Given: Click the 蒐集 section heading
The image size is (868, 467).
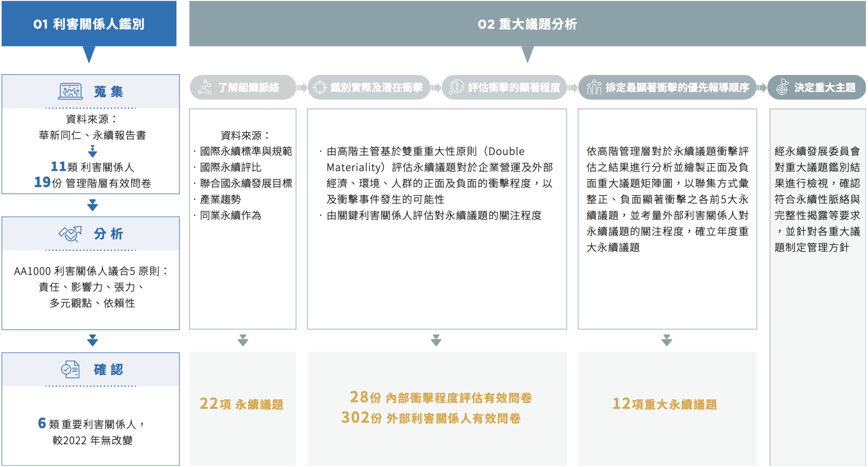Looking at the screenshot, I should point(109,92).
